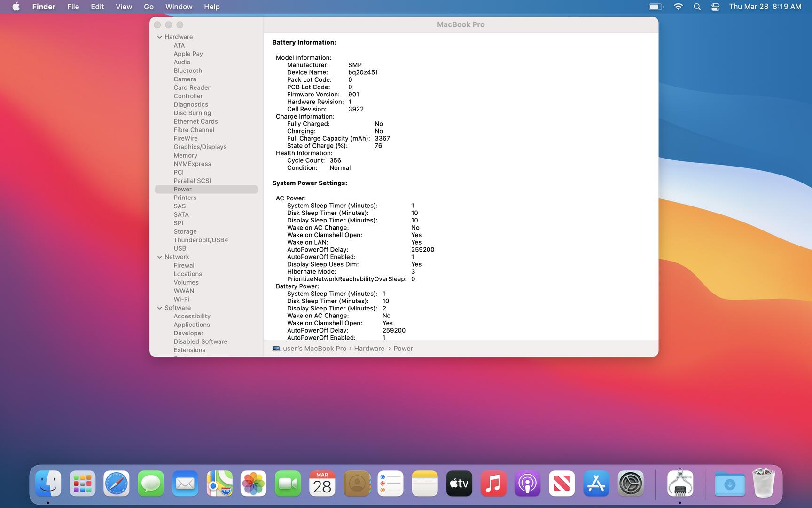Open the File menu
Viewport: 812px width, 508px height.
73,7
